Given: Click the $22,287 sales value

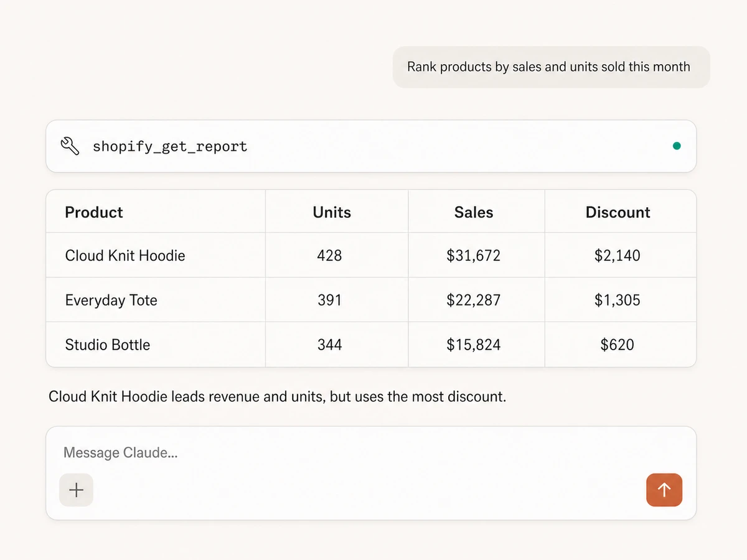Looking at the screenshot, I should click(x=474, y=300).
